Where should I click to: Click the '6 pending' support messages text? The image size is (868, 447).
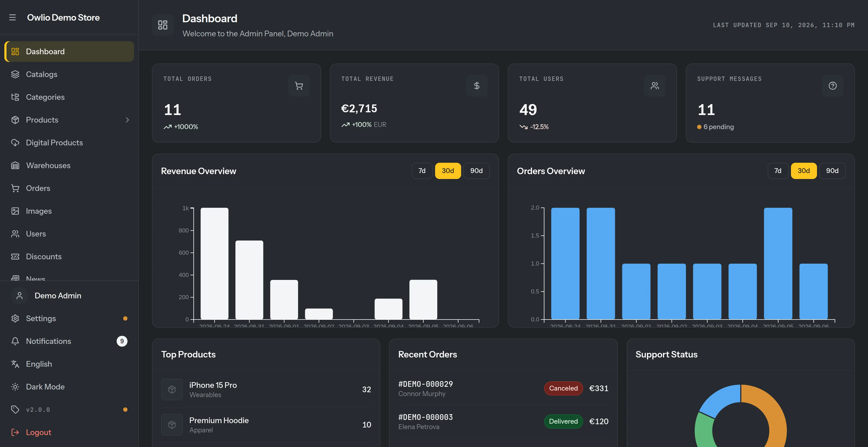point(718,127)
